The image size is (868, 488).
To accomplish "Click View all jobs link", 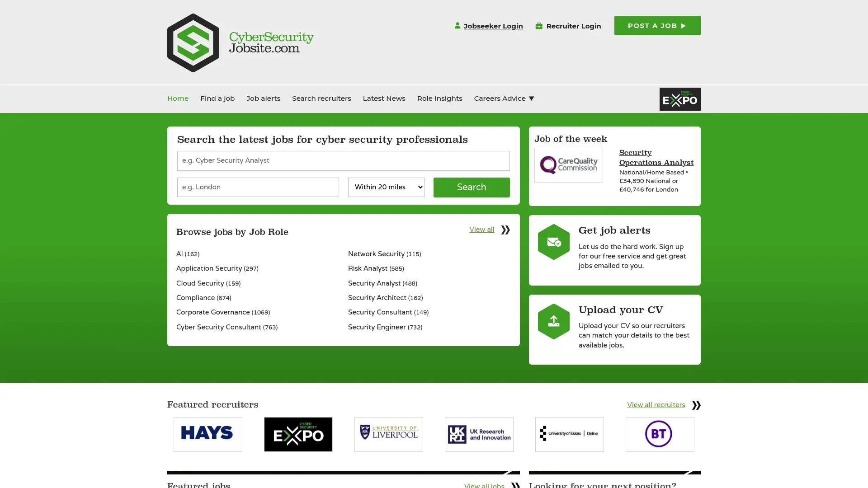I will click(484, 486).
